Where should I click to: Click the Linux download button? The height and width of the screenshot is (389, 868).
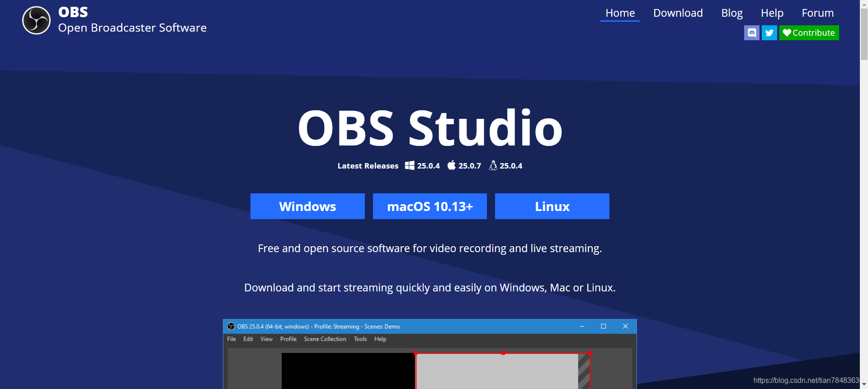pyautogui.click(x=552, y=206)
